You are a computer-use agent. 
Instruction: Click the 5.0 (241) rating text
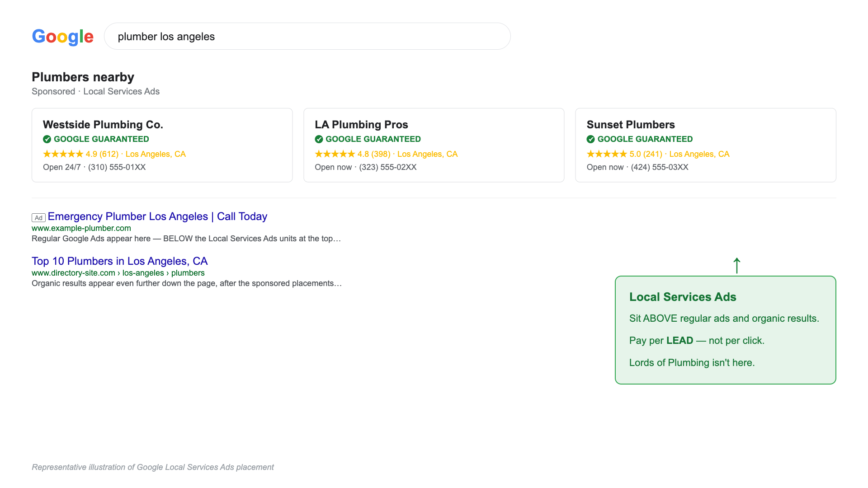coord(646,154)
